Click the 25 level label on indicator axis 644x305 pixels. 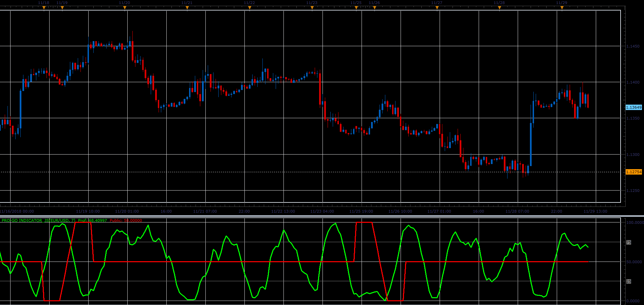(629, 282)
